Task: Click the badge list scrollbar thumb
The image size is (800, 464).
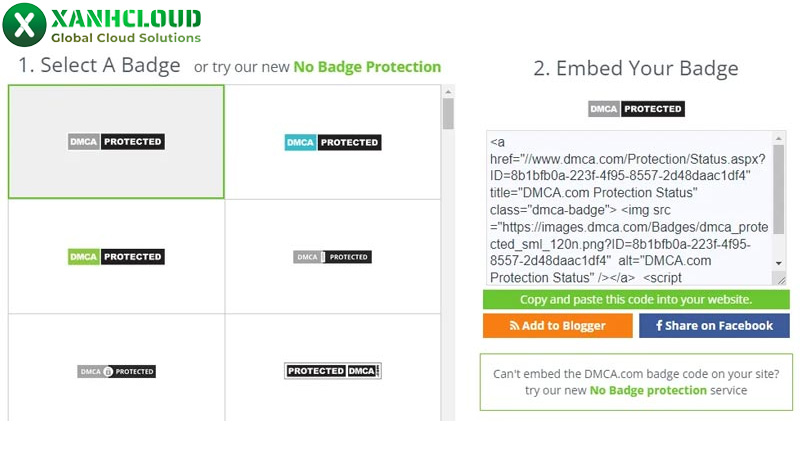Action: [x=448, y=113]
